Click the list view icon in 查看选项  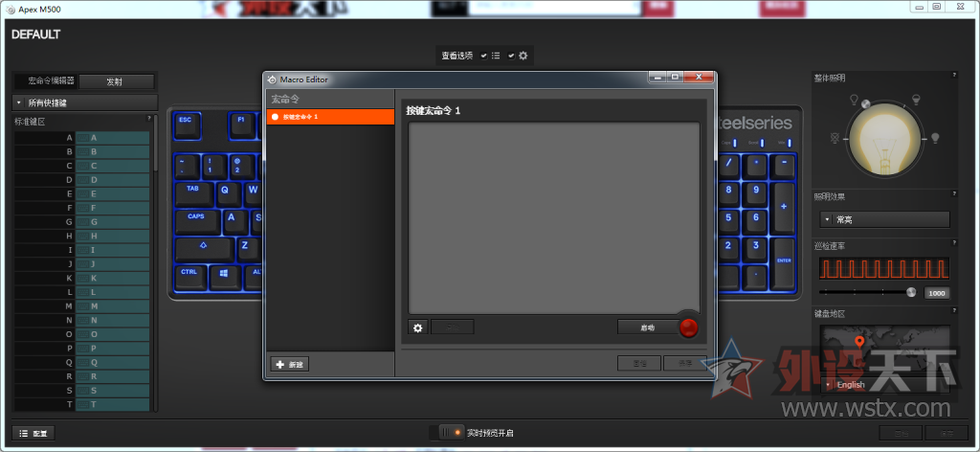tap(496, 56)
